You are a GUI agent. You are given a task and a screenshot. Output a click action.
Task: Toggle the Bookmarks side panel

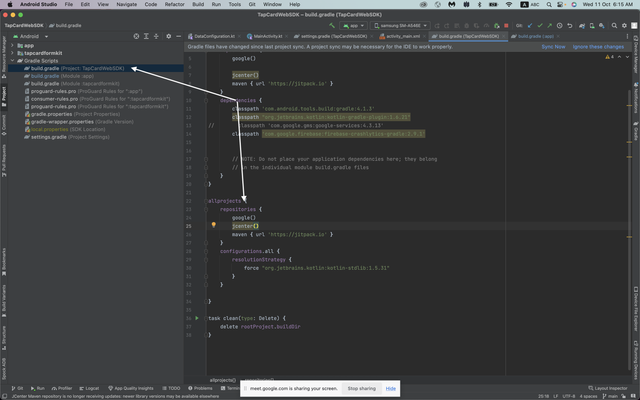coord(4,261)
